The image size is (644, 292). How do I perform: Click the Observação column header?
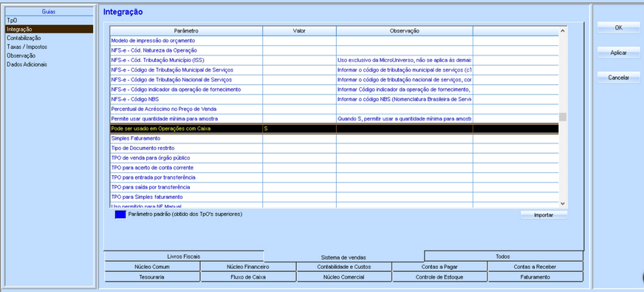(404, 31)
